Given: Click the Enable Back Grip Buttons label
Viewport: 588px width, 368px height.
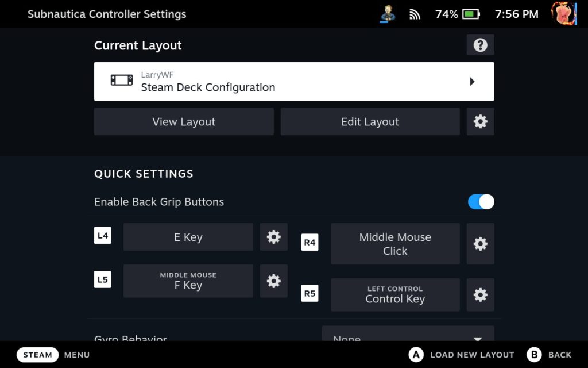Looking at the screenshot, I should 159,202.
